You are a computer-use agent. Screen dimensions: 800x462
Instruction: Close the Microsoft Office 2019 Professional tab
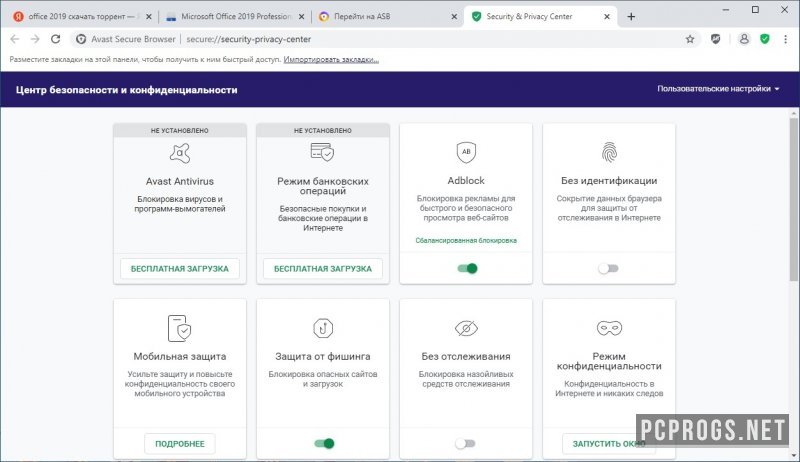click(302, 16)
